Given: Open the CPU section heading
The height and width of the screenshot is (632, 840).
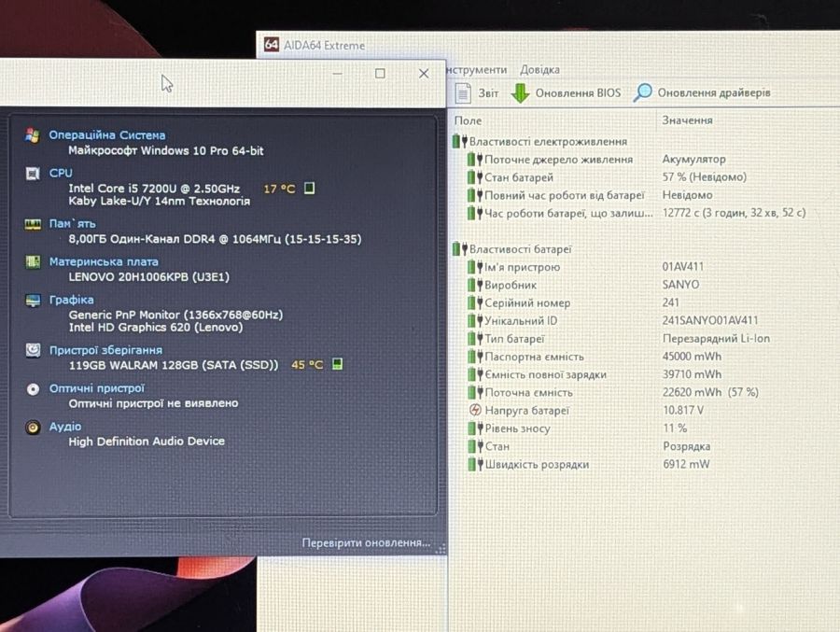Looking at the screenshot, I should pos(61,173).
